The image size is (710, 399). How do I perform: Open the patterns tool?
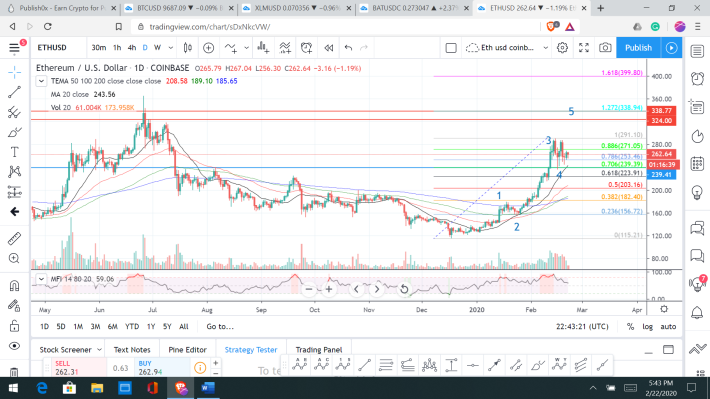(14, 172)
